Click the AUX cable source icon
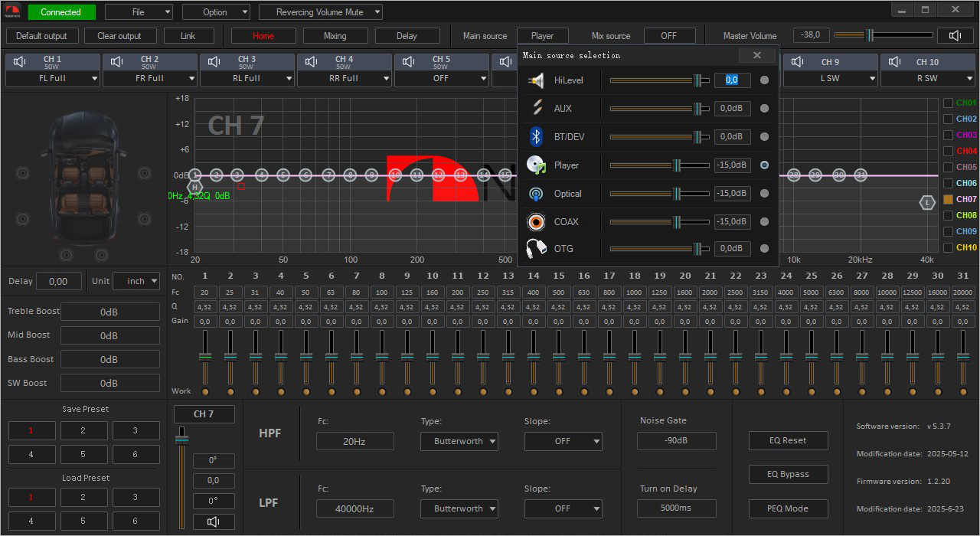The height and width of the screenshot is (536, 980). pos(537,109)
